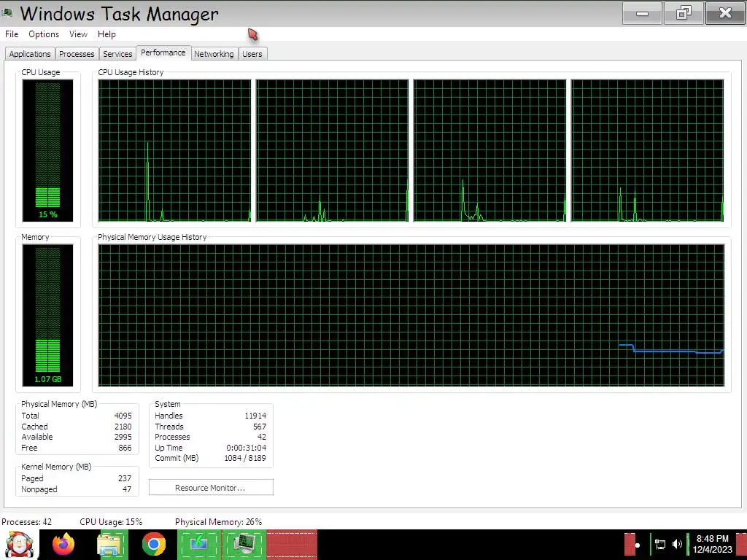Viewport: 747px width, 560px height.
Task: Click the Resource Monitor button
Action: (211, 488)
